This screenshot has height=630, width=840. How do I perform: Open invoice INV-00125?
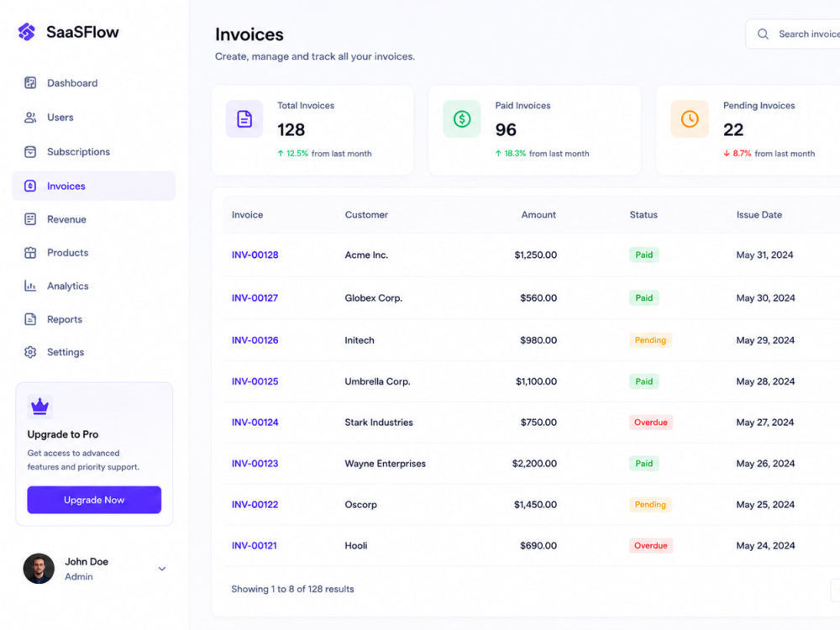(x=255, y=381)
